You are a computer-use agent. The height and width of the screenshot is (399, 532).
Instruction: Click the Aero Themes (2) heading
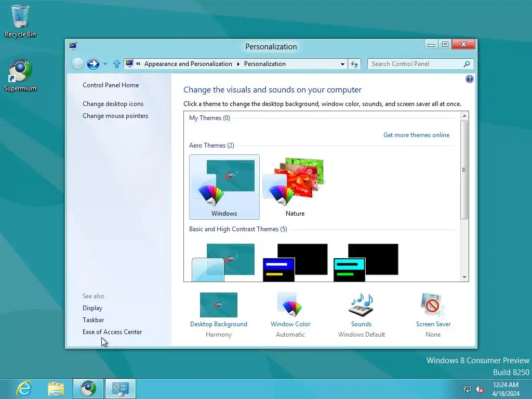coord(211,145)
